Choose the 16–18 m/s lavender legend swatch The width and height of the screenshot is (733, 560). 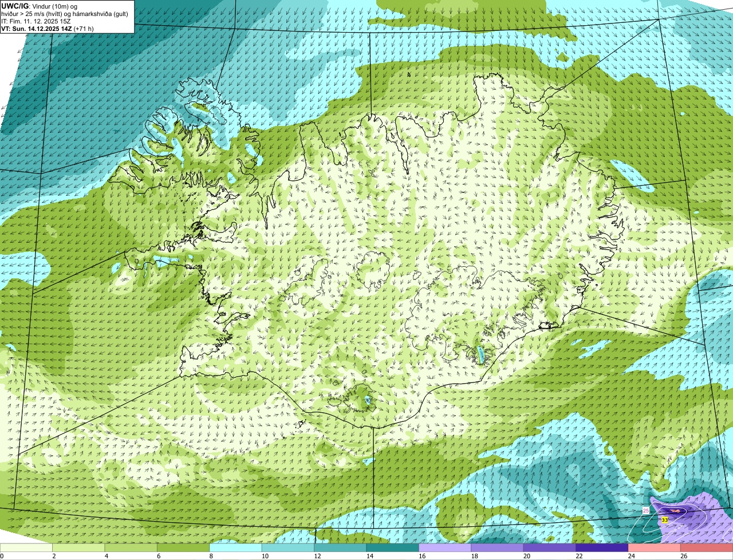[446, 548]
